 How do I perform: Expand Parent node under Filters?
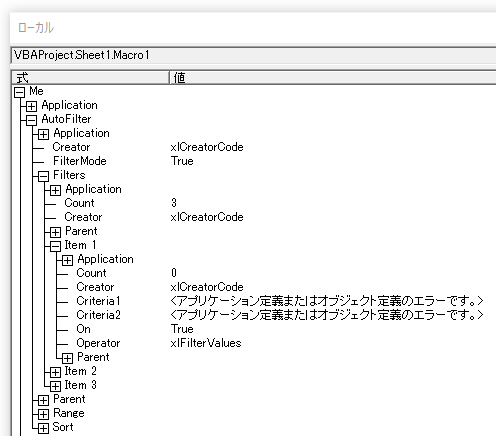point(55,232)
